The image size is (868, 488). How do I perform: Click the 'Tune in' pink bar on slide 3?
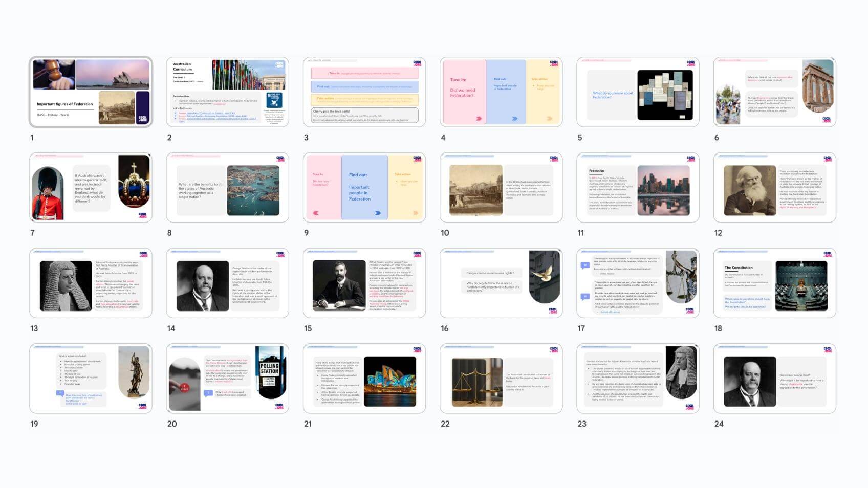364,73
